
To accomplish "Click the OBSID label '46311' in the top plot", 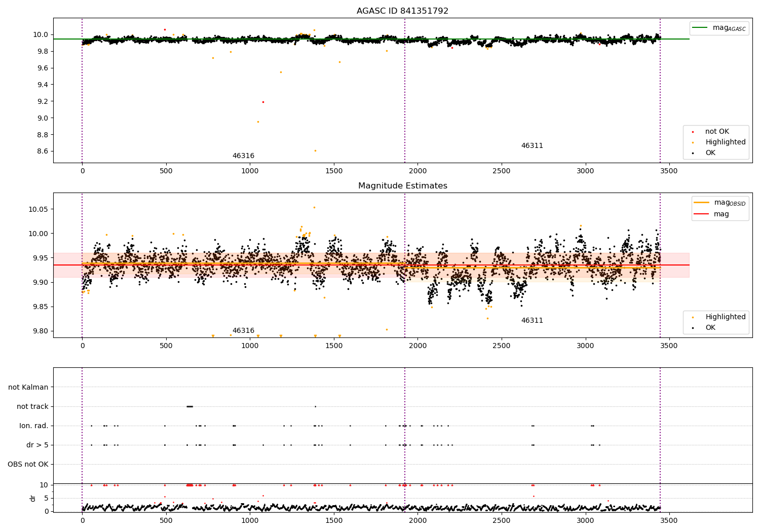I will pyautogui.click(x=532, y=146).
